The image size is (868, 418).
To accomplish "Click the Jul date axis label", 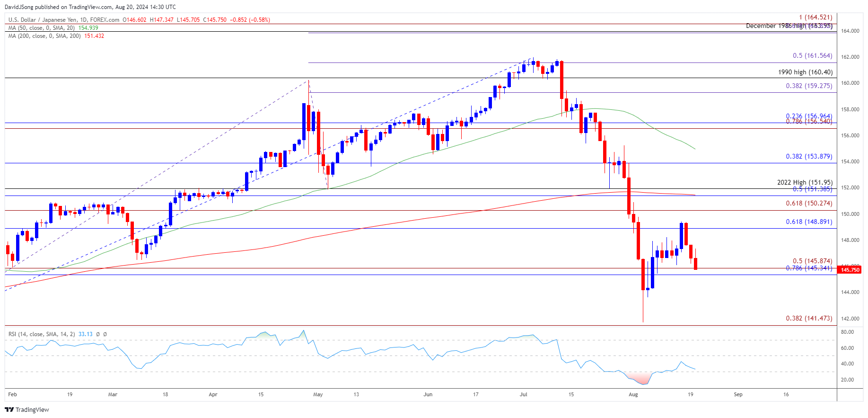I will point(523,394).
